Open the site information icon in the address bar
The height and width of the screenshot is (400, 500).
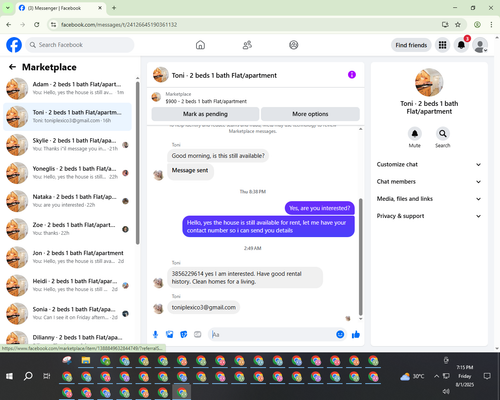pos(53,24)
